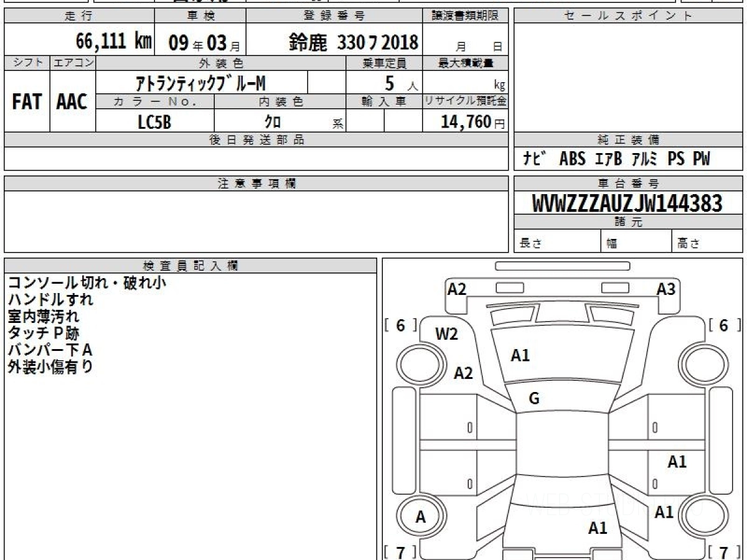Click the W2 damage mark on diagram
This screenshot has height=560, width=747.
(446, 334)
